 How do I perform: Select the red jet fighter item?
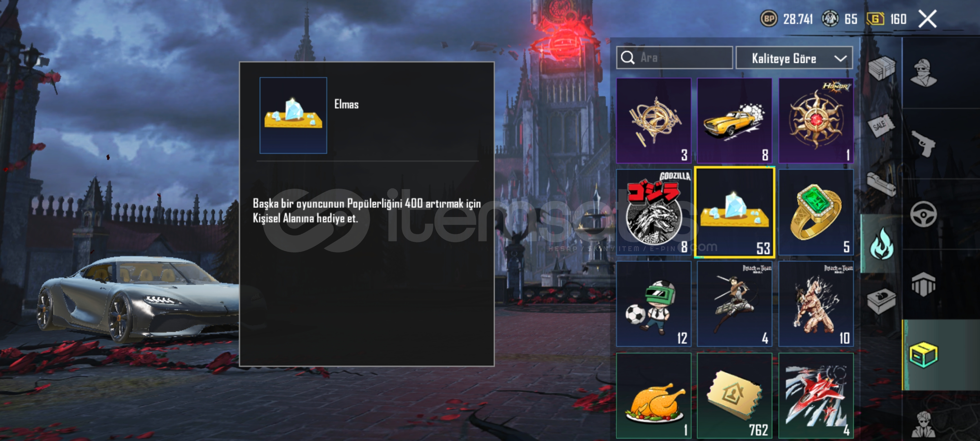click(x=816, y=396)
